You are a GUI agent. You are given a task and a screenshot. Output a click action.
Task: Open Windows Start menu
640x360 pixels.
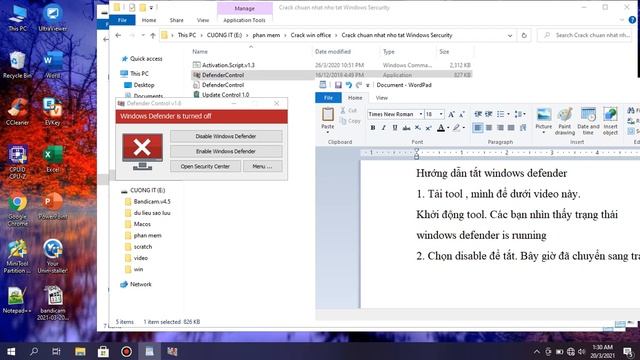coord(11,351)
